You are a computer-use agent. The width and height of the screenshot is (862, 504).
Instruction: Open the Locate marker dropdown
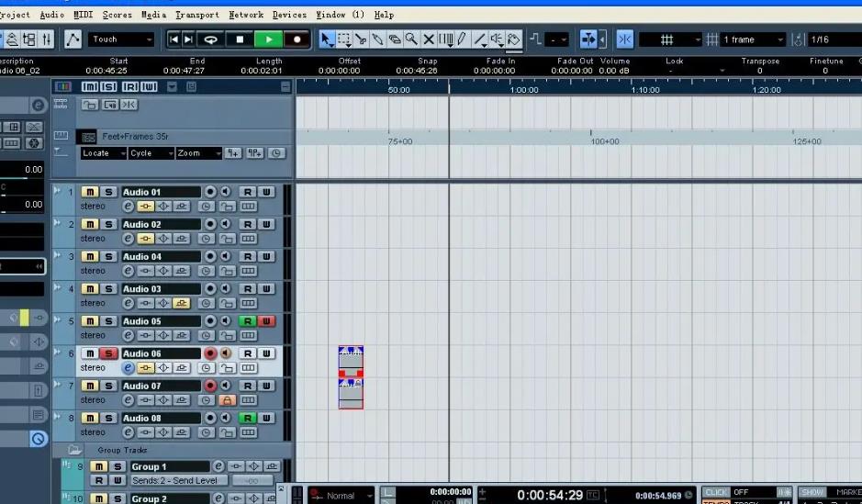pyautogui.click(x=104, y=153)
